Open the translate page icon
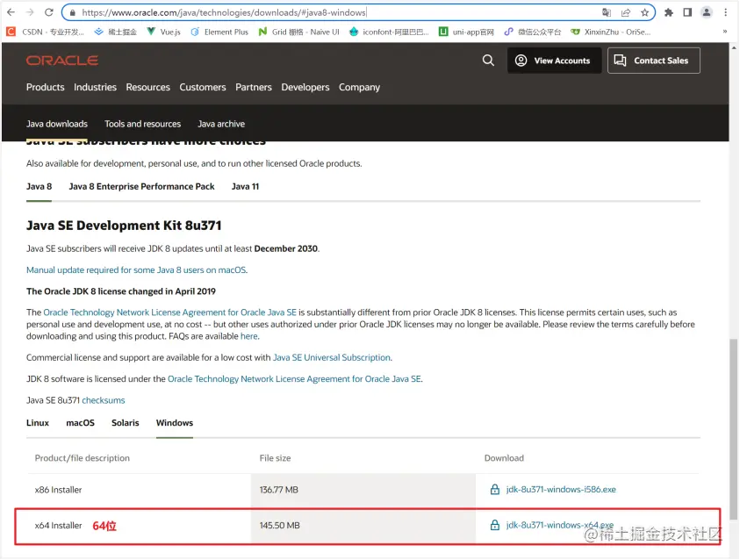This screenshot has width=740, height=560. pyautogui.click(x=607, y=12)
